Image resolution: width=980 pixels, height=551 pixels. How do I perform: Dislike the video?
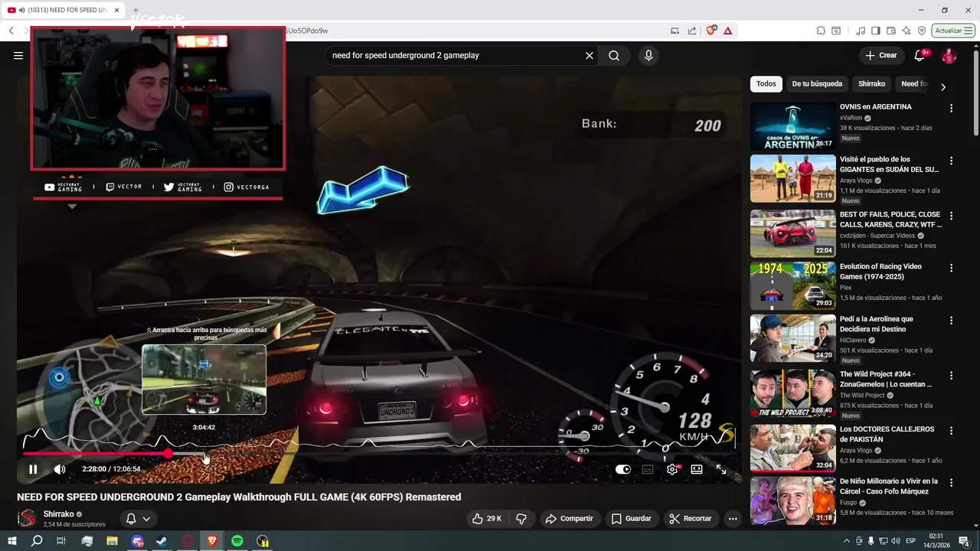(521, 519)
